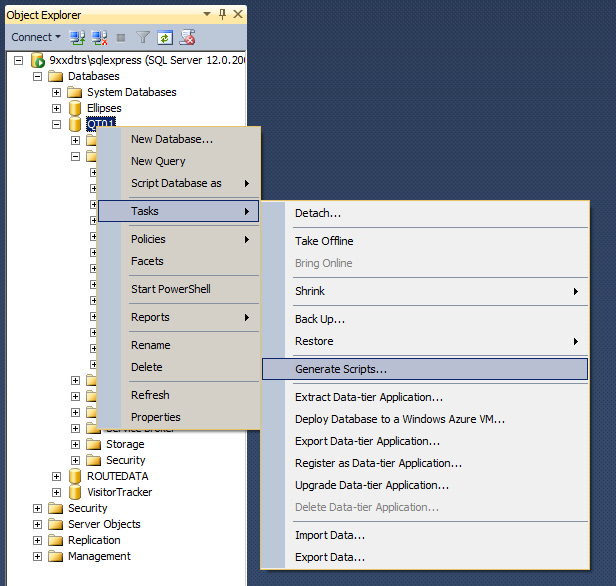
Task: Expand the System Databases node
Action: click(57, 92)
